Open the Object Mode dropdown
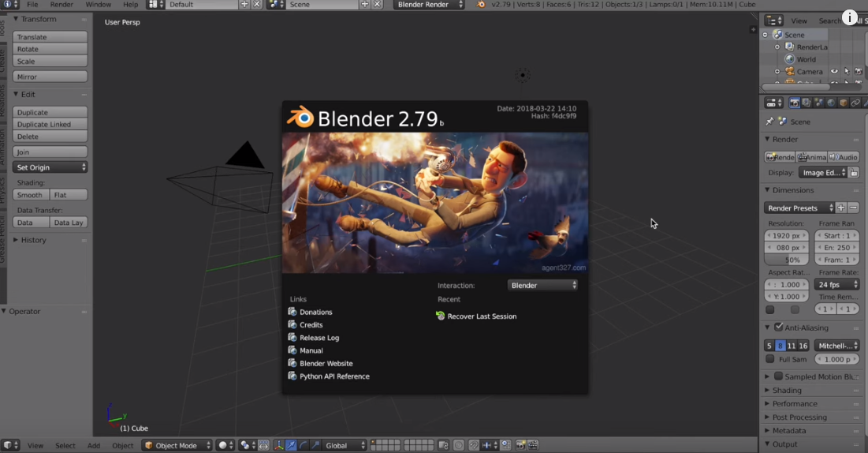Image resolution: width=868 pixels, height=453 pixels. click(x=177, y=445)
